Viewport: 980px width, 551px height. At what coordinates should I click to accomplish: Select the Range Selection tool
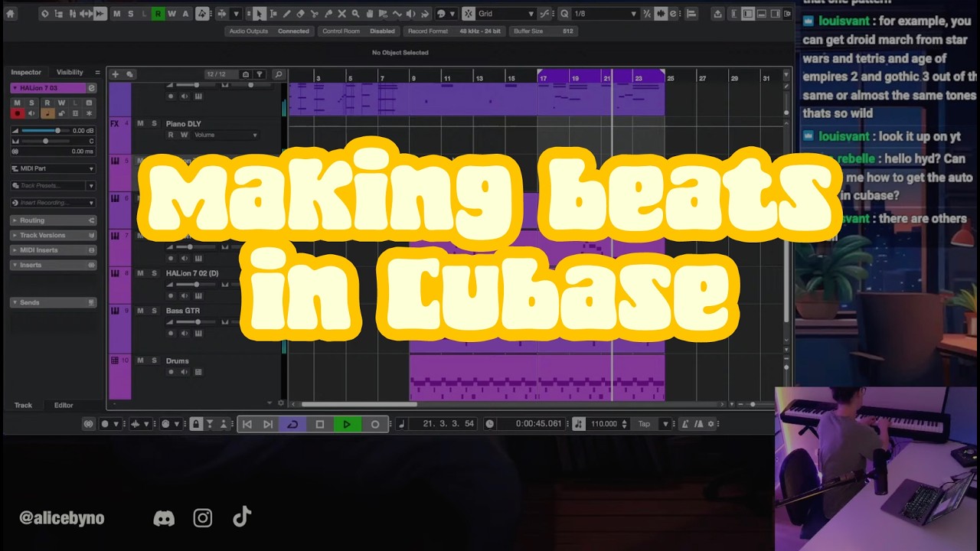click(273, 14)
